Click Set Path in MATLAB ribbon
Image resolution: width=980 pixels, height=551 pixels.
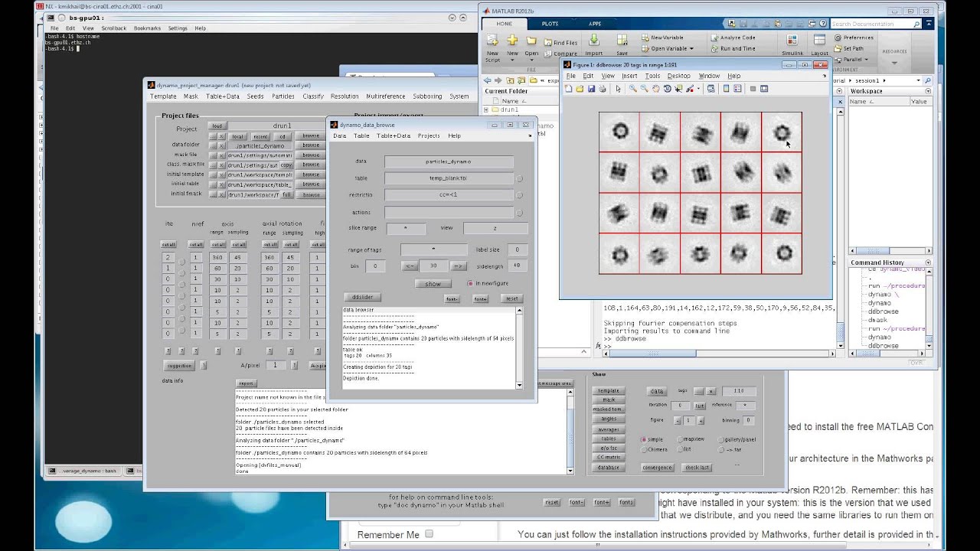[x=848, y=48]
